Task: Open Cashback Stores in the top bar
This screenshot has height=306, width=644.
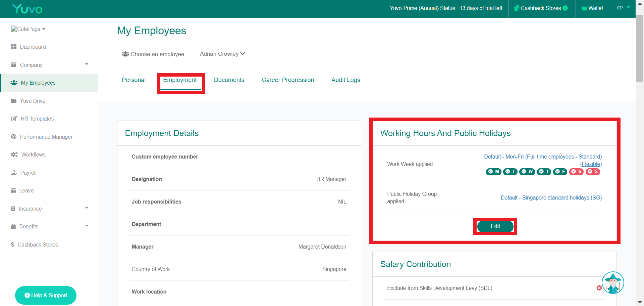Action: 541,8
